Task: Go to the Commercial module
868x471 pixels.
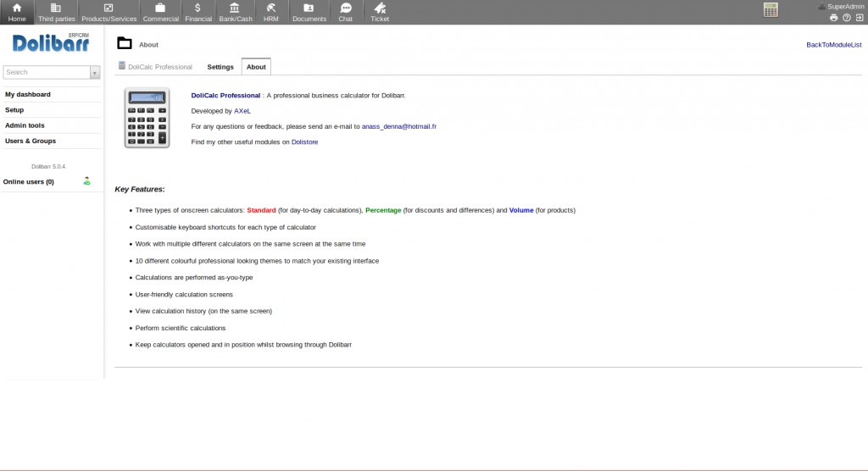Action: [160, 12]
